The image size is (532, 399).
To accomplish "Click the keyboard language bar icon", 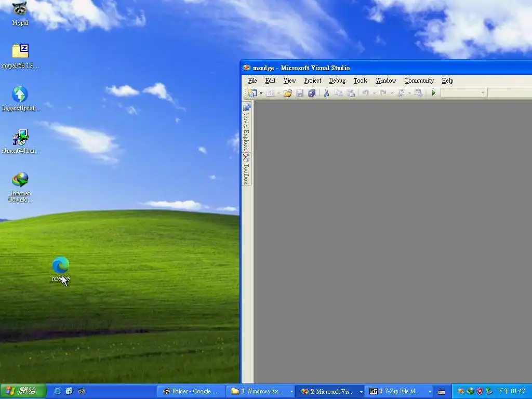I will coord(442,392).
